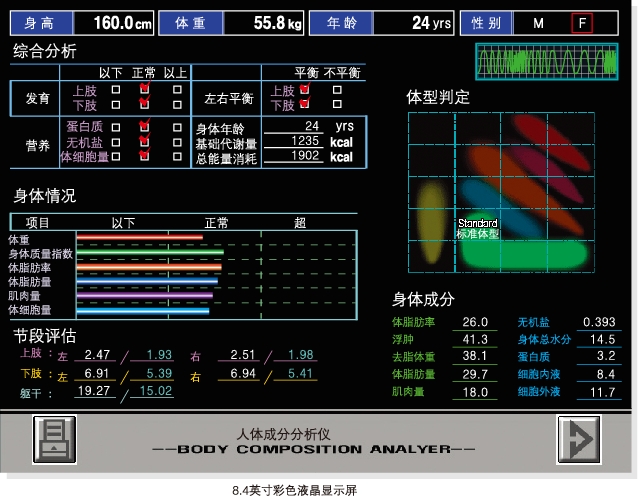Viewport: 638px width, 496px height.
Task: Check 左右平衡 上肢 unbalanced checkbox
Action: tap(337, 89)
